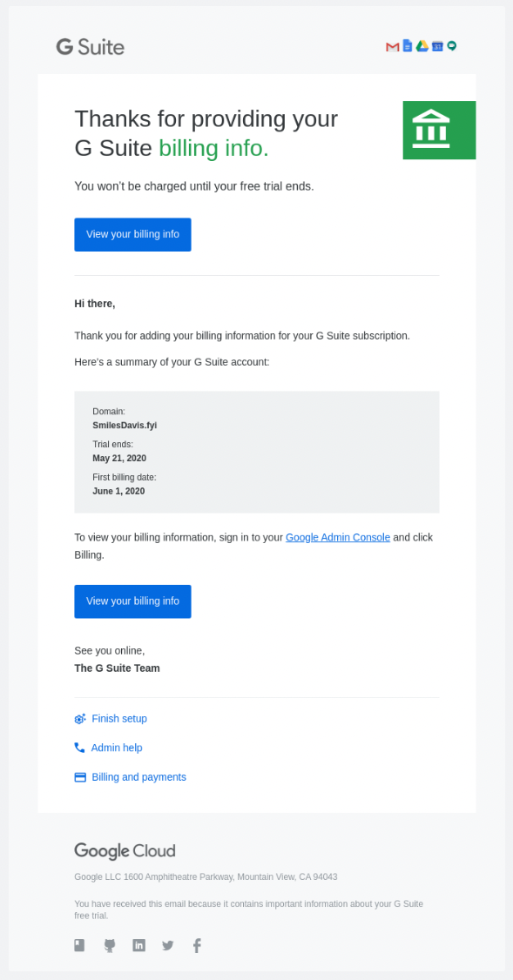513x980 pixels.
Task: Click the lower View your billing info button
Action: [x=132, y=601]
